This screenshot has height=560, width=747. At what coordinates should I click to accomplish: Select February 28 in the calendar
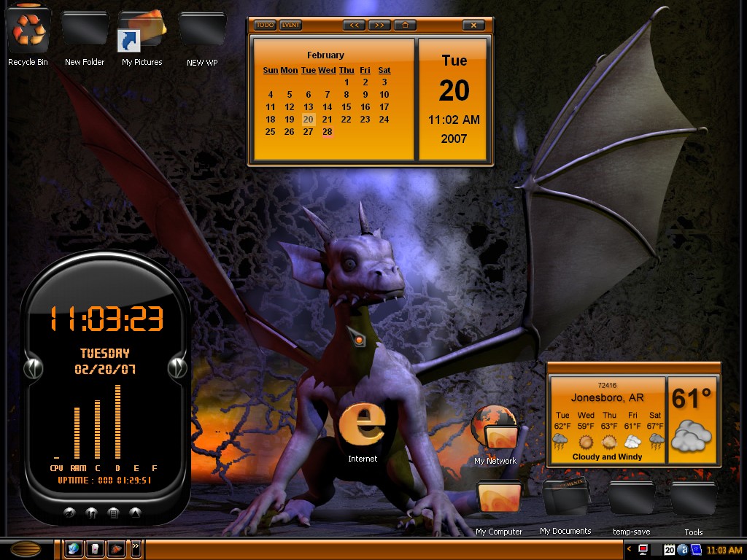(x=327, y=132)
